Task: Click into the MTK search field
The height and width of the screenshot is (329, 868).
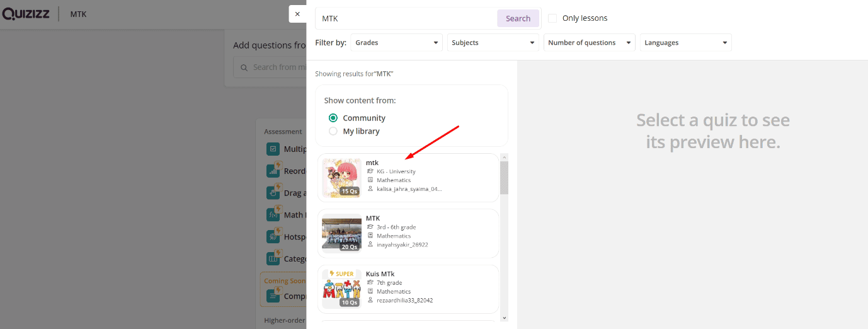Action: pos(407,18)
